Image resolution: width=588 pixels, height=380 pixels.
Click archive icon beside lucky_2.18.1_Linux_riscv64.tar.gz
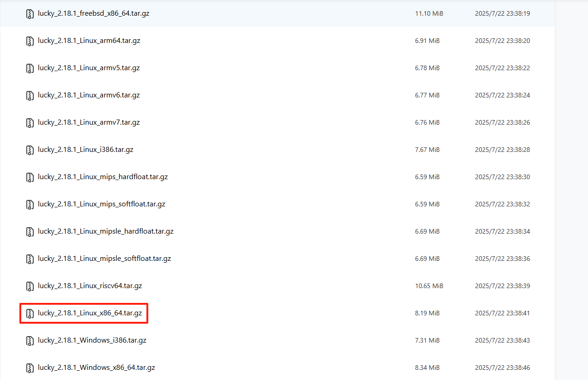pyautogui.click(x=30, y=286)
